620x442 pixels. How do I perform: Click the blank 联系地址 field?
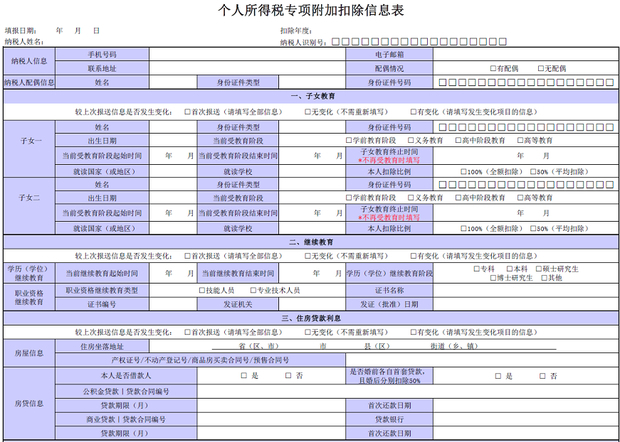pos(248,68)
